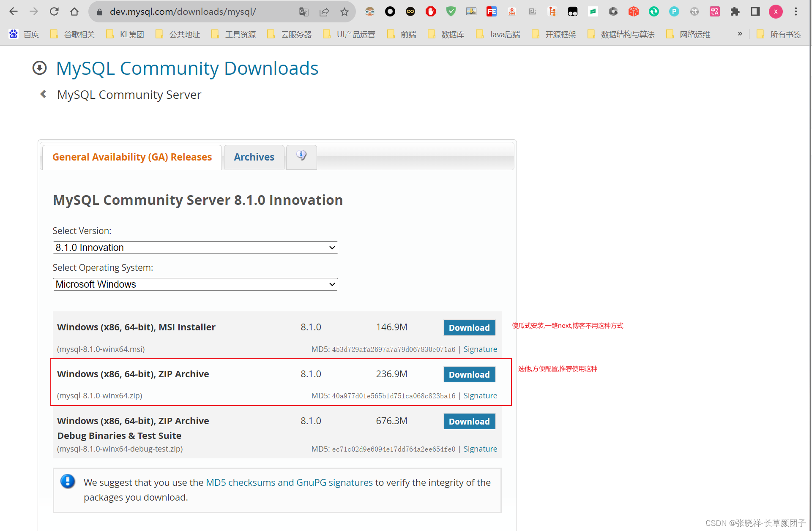Click the blue P extension icon
The height and width of the screenshot is (531, 812).
click(674, 12)
